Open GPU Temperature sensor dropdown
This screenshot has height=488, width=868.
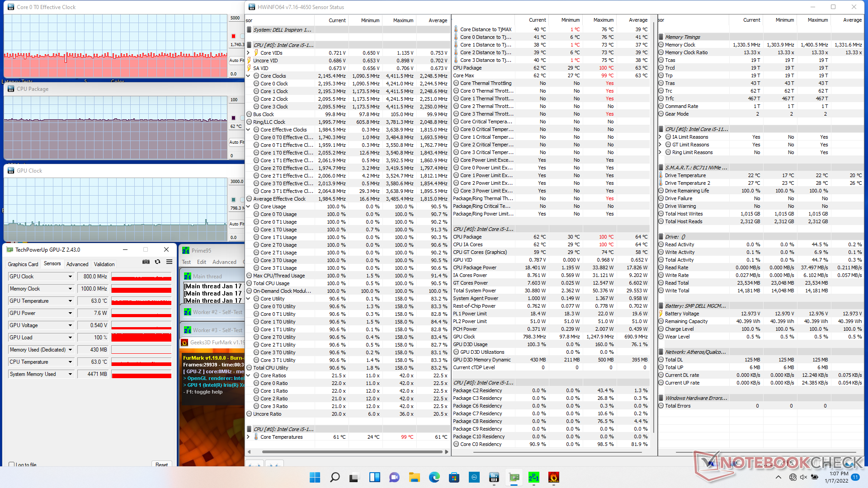tap(70, 301)
